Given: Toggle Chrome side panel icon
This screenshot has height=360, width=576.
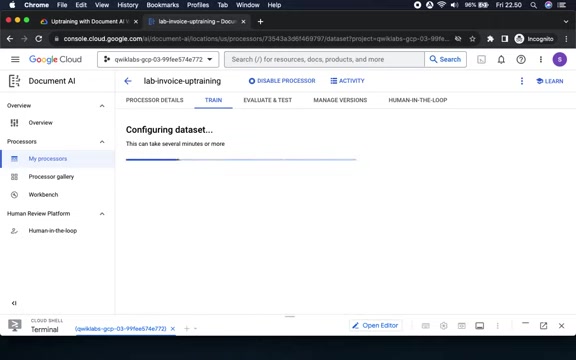Looking at the screenshot, I should [505, 39].
